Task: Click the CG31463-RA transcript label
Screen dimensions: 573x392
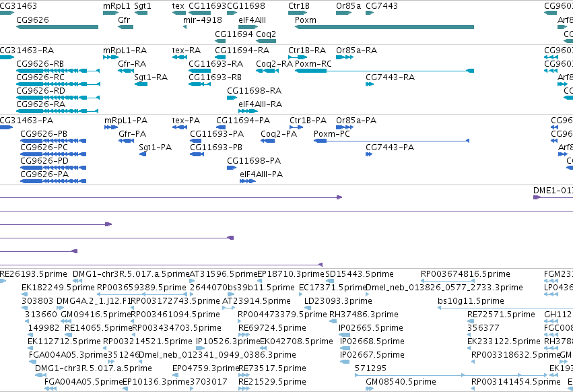Action: [x=27, y=50]
